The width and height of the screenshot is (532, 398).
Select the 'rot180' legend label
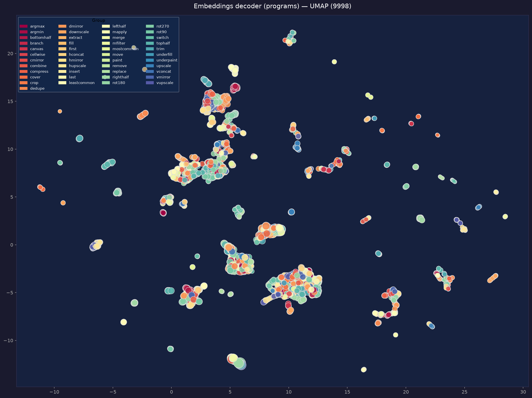[x=119, y=83]
